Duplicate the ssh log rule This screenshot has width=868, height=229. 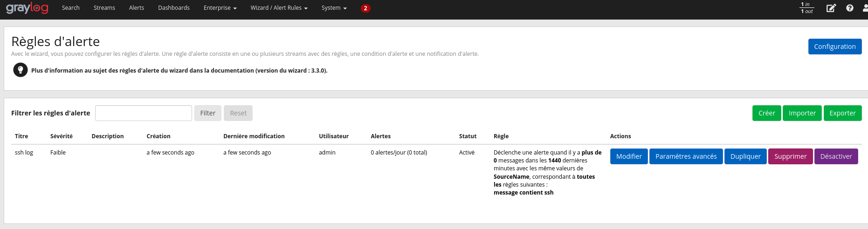pyautogui.click(x=745, y=156)
